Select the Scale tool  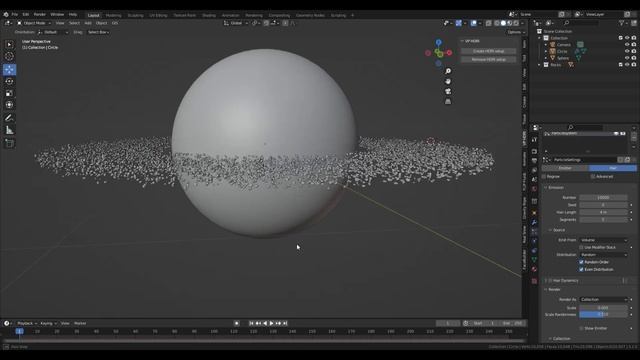[9, 93]
